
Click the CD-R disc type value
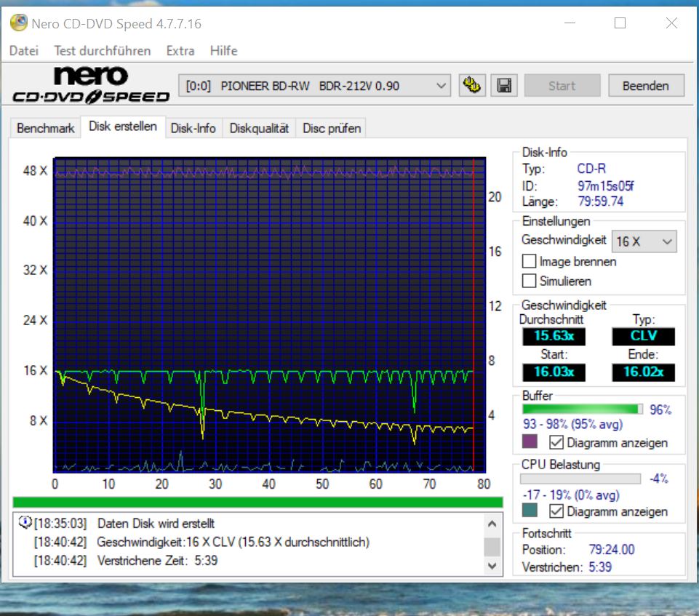tap(591, 169)
